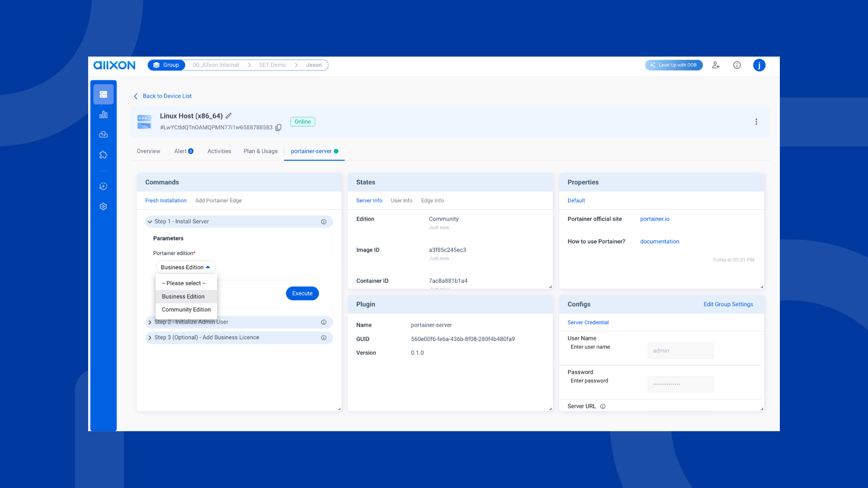Open the cloud upload sidebar icon
868x488 pixels.
pos(103,134)
